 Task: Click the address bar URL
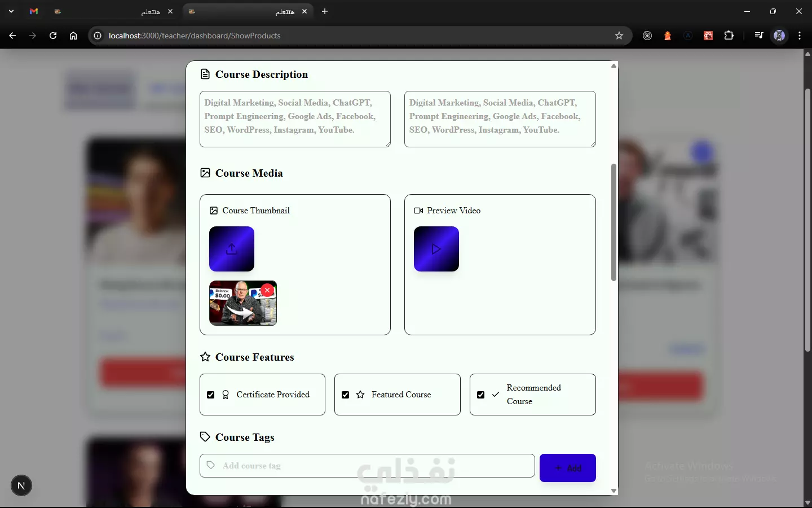click(x=195, y=36)
